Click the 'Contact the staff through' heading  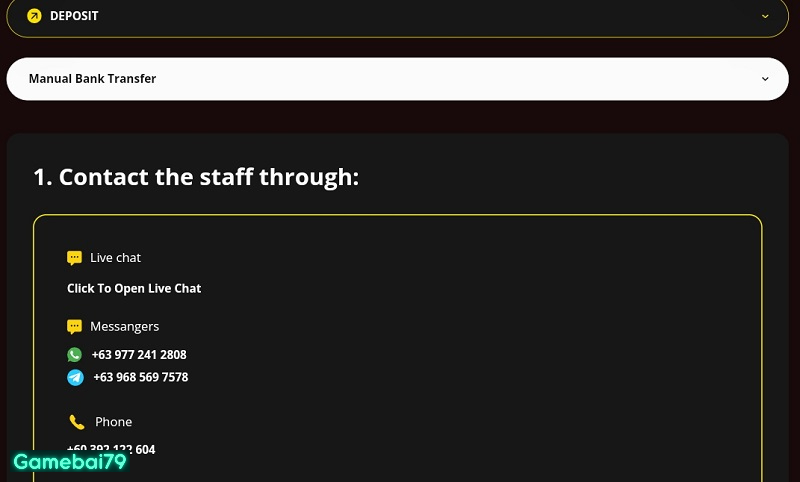coord(196,177)
